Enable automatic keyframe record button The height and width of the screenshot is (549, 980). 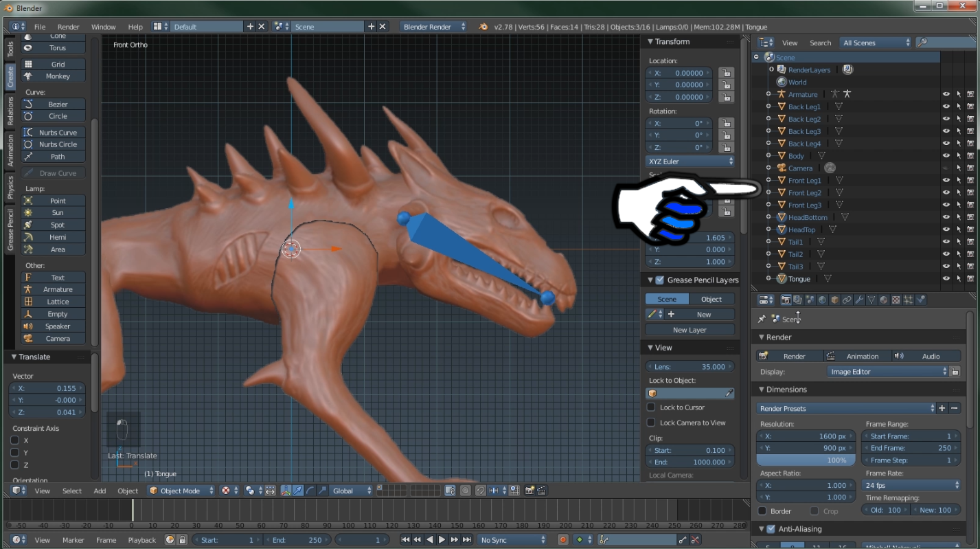point(563,540)
